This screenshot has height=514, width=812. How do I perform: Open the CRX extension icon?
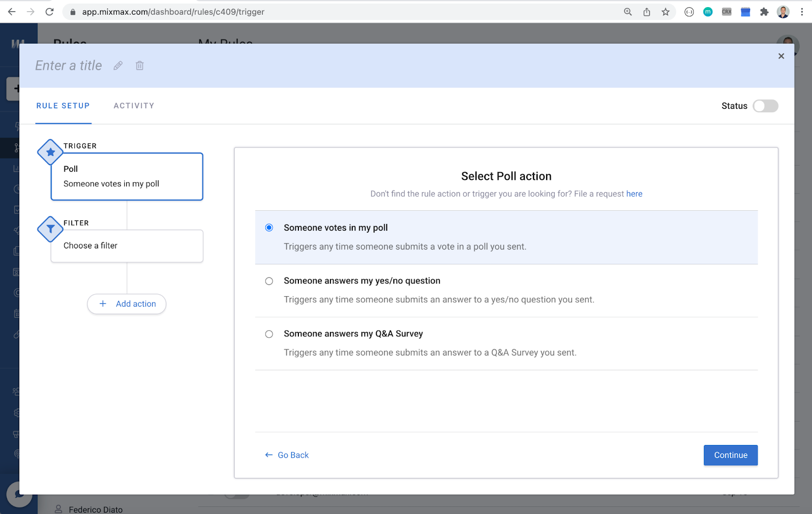click(727, 12)
